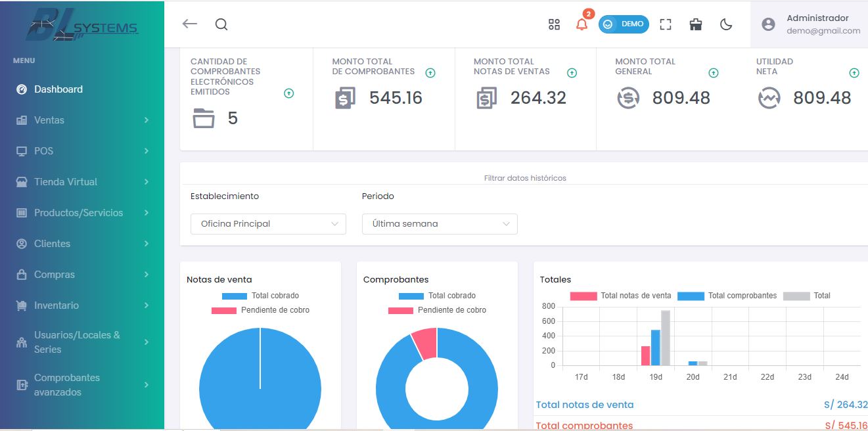Toggle the DEMO switch
The width and height of the screenshot is (868, 431).
pyautogui.click(x=623, y=24)
